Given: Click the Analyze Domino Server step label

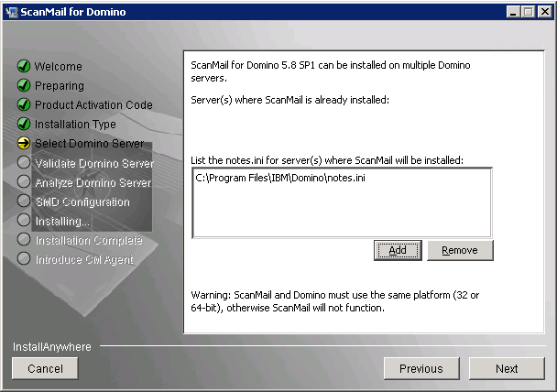Looking at the screenshot, I should (x=93, y=182).
